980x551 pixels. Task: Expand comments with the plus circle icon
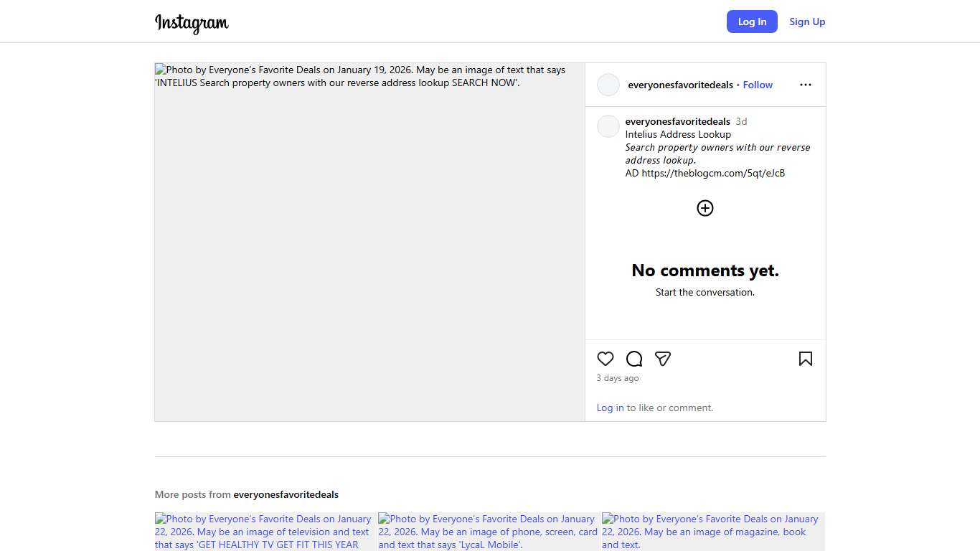pos(705,208)
